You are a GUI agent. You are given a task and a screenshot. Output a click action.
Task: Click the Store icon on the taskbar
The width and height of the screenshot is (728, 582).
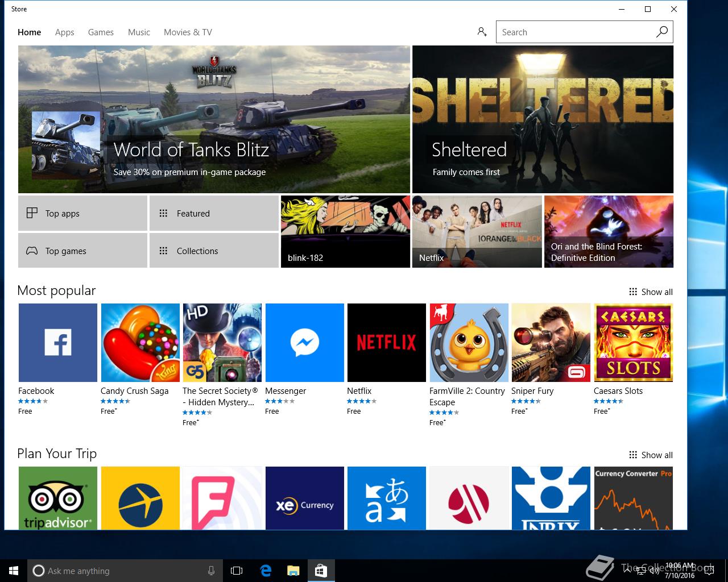click(321, 571)
